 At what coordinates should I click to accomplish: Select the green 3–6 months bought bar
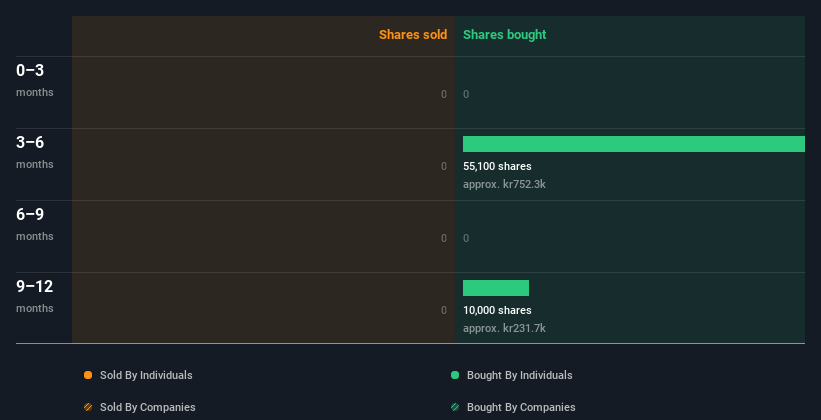(x=634, y=144)
